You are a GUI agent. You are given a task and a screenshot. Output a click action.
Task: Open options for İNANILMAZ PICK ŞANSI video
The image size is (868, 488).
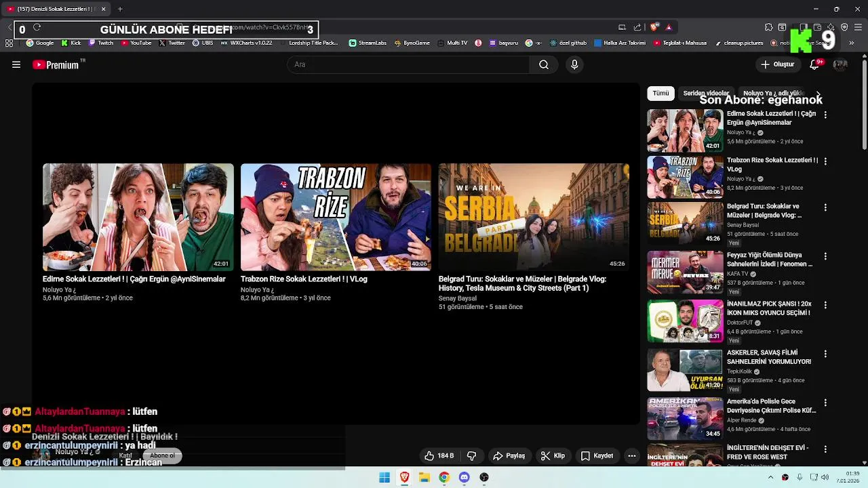[x=825, y=305]
